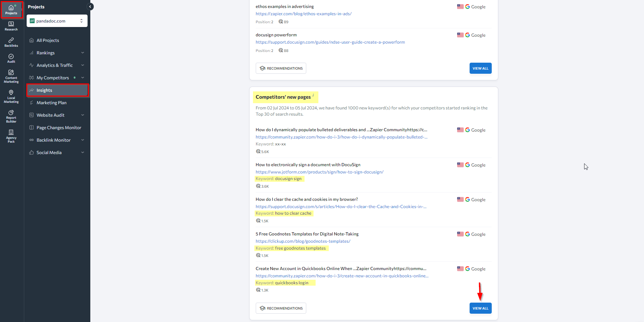Open Content Marketing section icon
Viewport: 644px width, 322px height.
[11, 72]
